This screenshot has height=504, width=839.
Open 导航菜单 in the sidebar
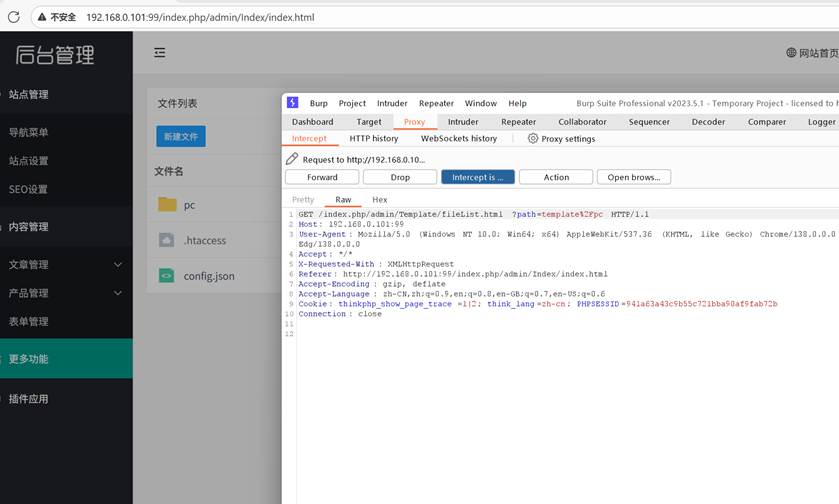(28, 133)
